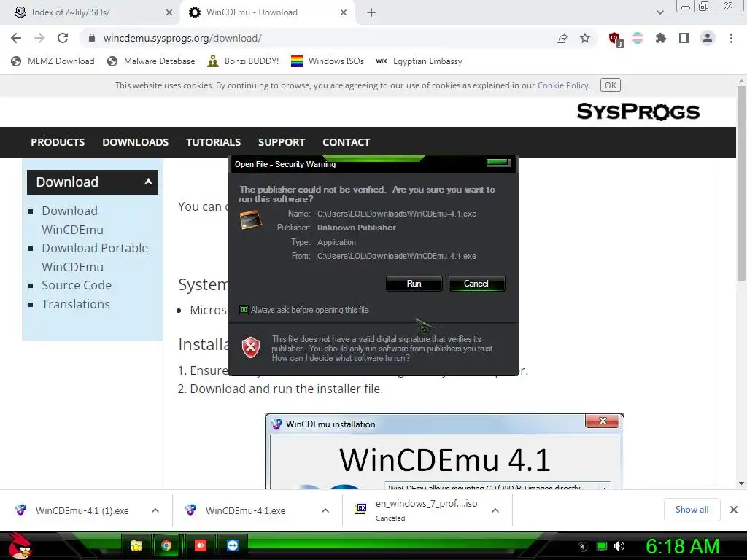
Task: Click How can I decide what software to run
Action: [341, 358]
